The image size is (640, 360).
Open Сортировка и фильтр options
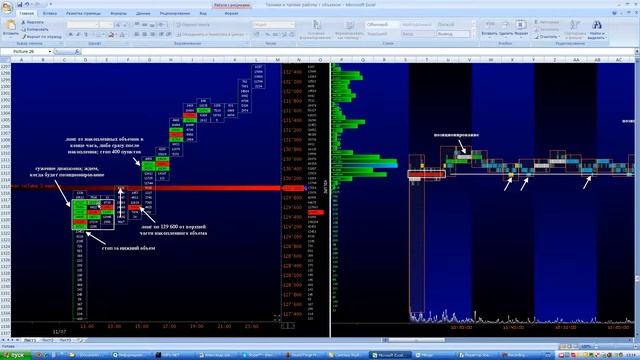pyautogui.click(x=576, y=29)
